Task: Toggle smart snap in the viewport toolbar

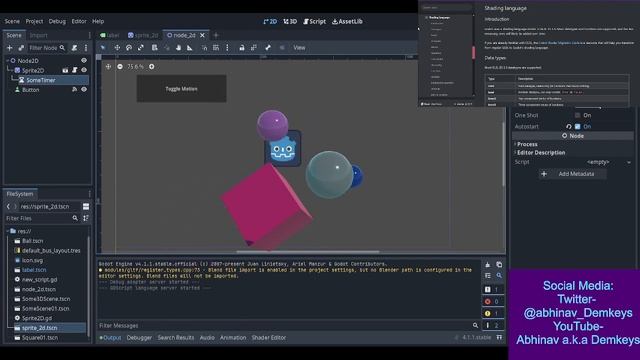Action: (204, 48)
